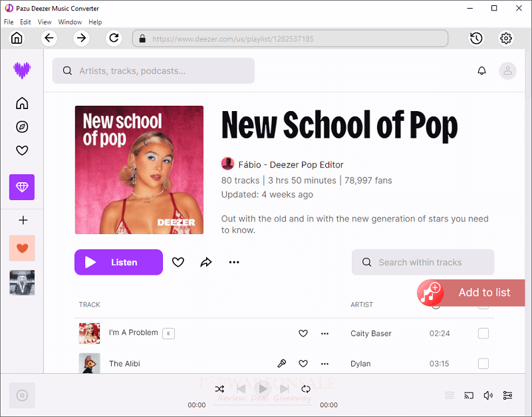Image resolution: width=532 pixels, height=417 pixels.
Task: Sort by the TRACK column header
Action: [90, 305]
